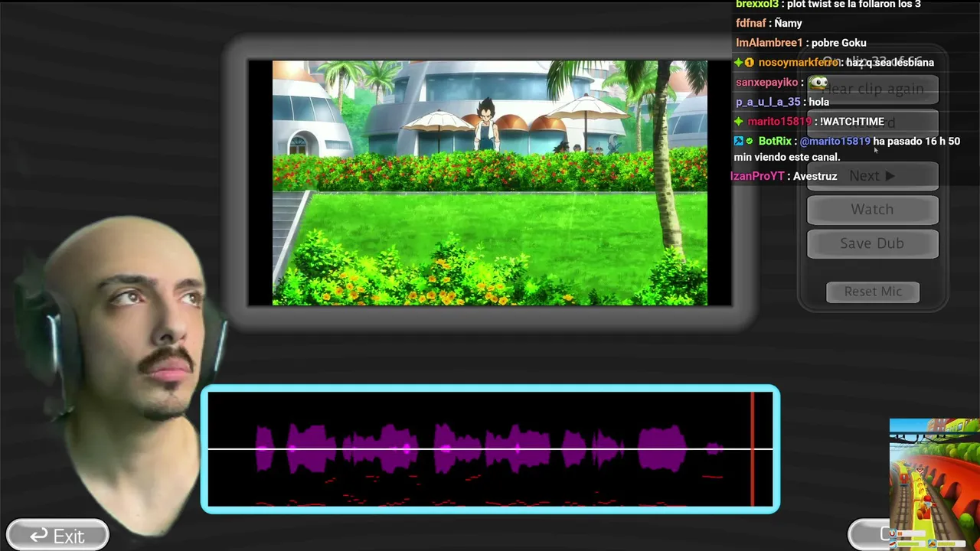Screen dimensions: 980x551
Task: Click the username p_a_u_l_a_35 in chat
Action: 768,102
